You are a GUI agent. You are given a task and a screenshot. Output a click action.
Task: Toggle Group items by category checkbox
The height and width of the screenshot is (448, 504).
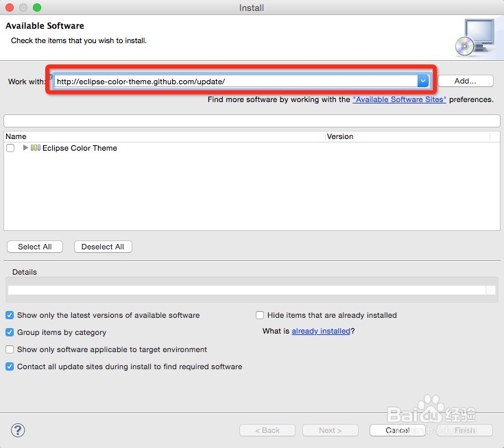(10, 332)
